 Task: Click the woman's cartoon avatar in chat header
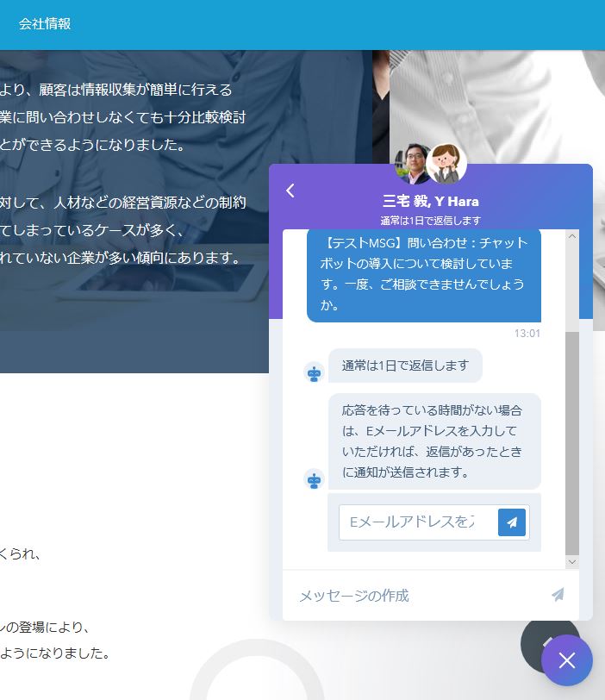pyautogui.click(x=447, y=164)
